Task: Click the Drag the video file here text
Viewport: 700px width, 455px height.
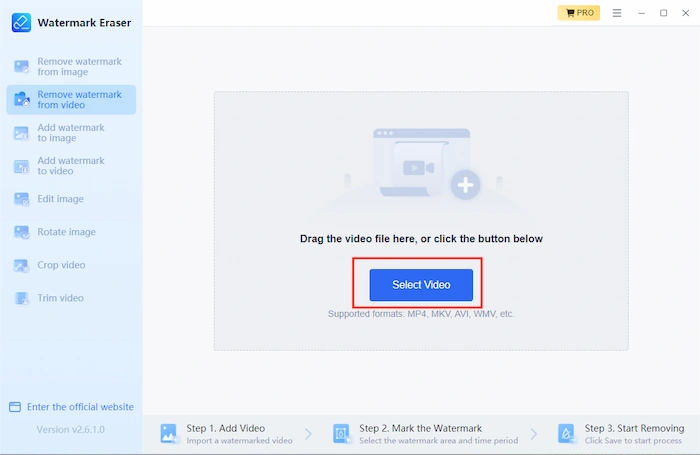Action: (x=421, y=239)
